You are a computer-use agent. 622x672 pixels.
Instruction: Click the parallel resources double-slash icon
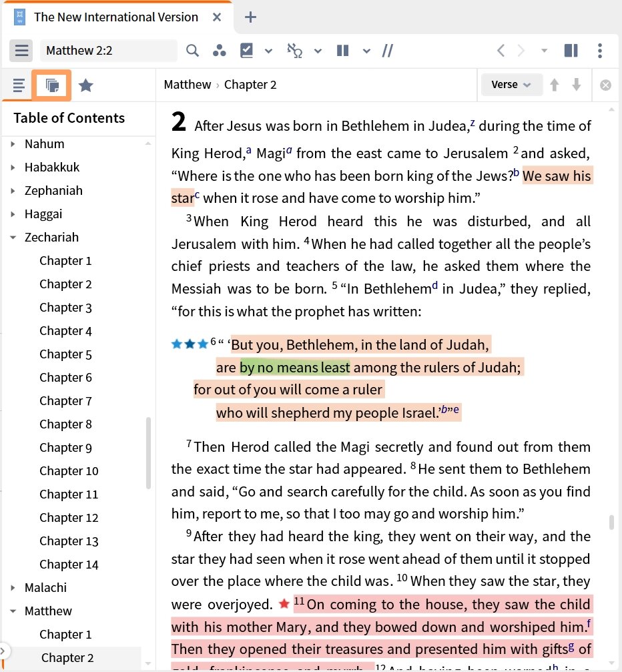pos(388,51)
